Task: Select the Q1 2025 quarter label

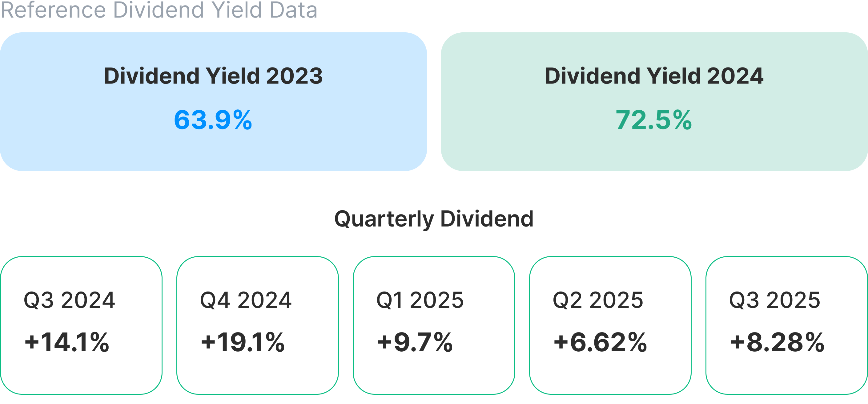Action: (420, 300)
